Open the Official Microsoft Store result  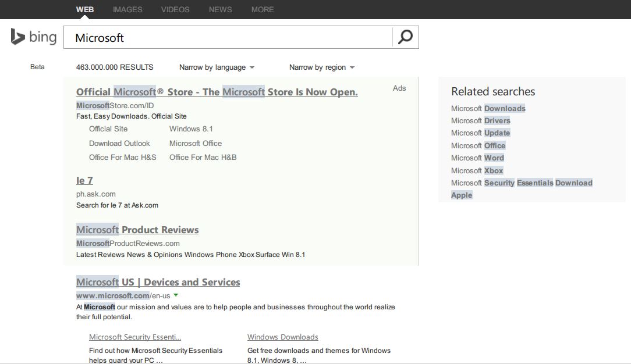click(x=217, y=91)
